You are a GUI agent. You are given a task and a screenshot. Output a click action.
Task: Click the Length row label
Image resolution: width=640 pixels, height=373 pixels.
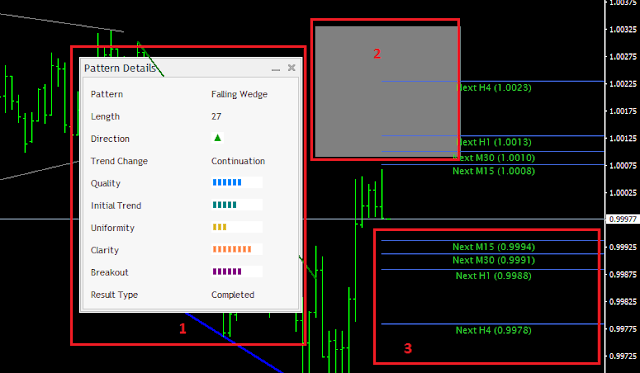click(105, 117)
